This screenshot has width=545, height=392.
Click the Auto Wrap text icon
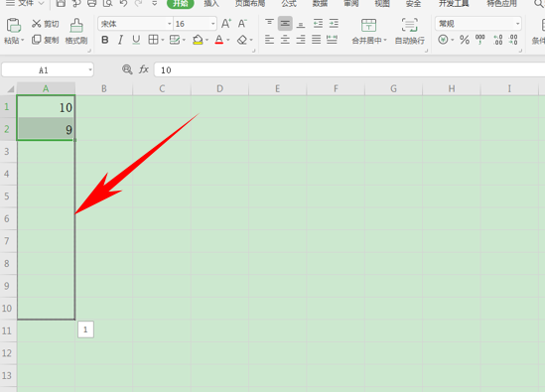(x=409, y=26)
